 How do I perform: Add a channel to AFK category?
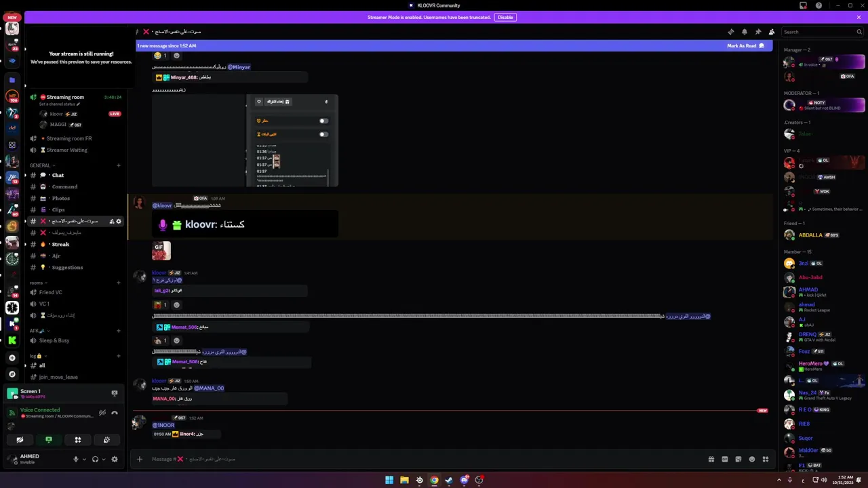click(x=119, y=331)
